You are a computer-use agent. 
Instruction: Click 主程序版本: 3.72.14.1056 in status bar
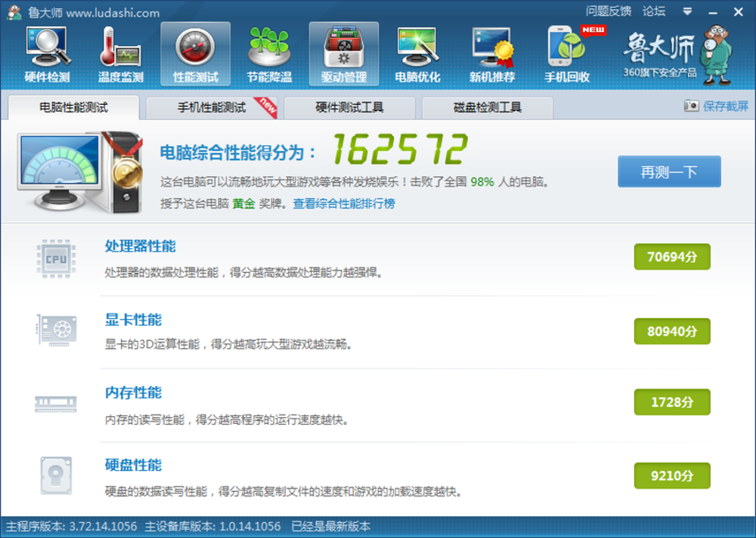click(71, 527)
